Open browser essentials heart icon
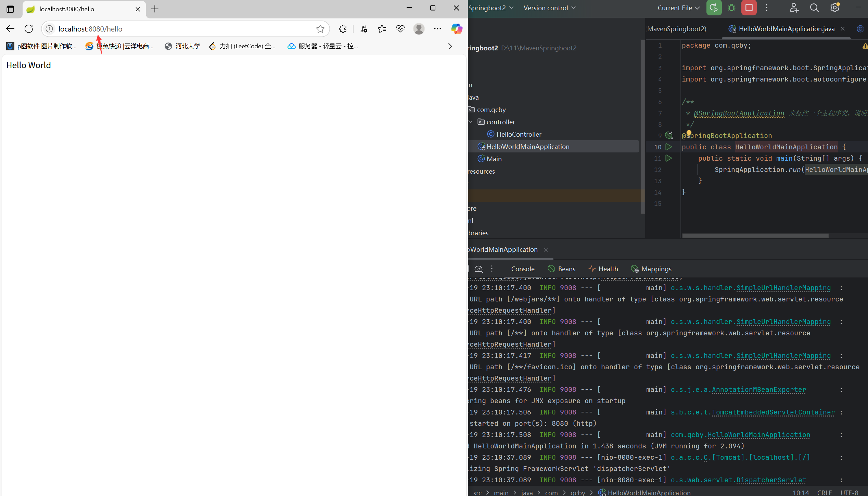This screenshot has width=868, height=496. tap(400, 29)
